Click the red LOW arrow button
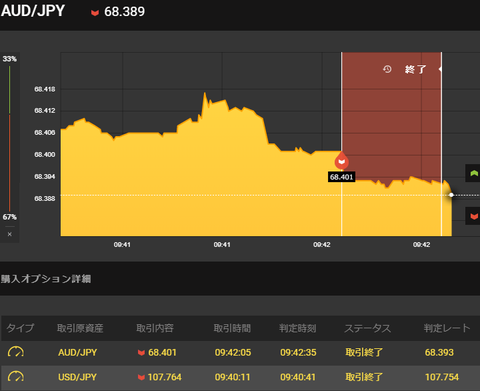This screenshot has height=391, width=480. coord(473,216)
